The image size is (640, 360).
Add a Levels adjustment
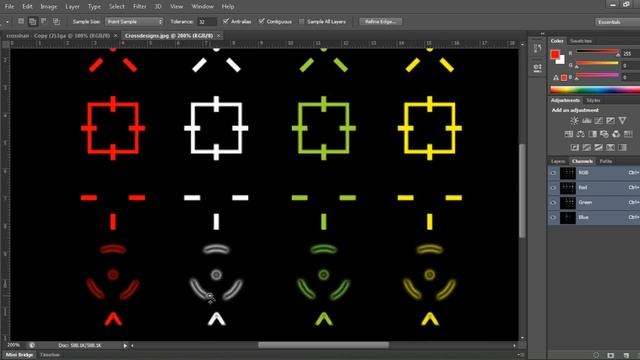587,120
